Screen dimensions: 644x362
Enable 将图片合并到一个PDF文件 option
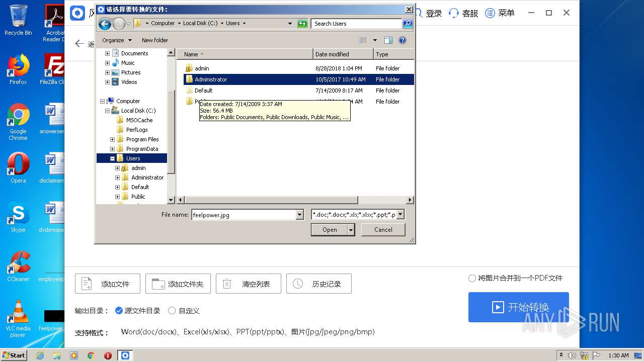pyautogui.click(x=472, y=278)
